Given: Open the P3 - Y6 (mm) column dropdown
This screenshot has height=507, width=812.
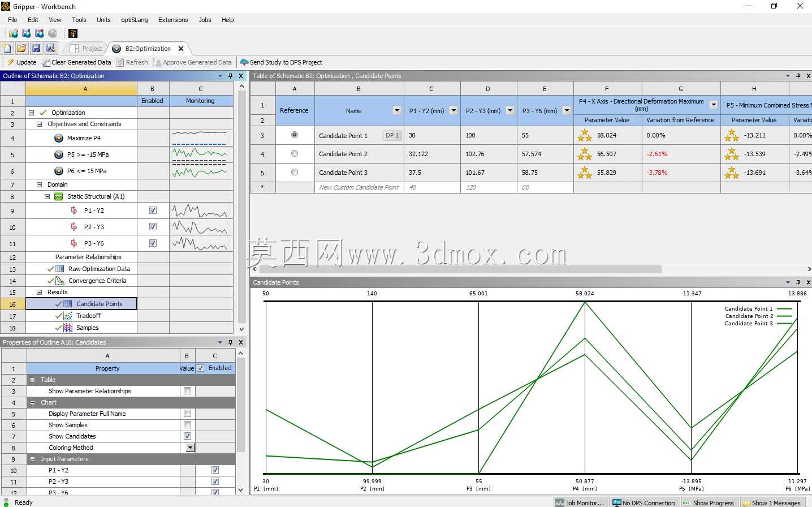Looking at the screenshot, I should 567,111.
